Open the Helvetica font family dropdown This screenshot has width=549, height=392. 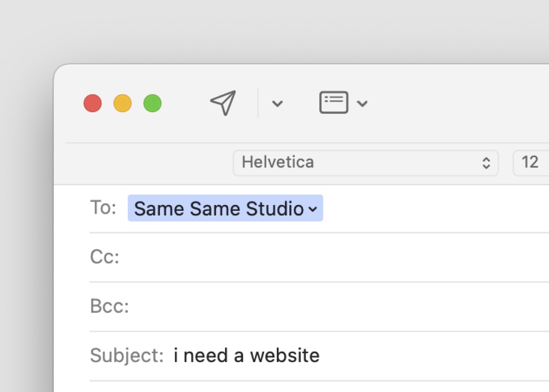[x=358, y=163]
